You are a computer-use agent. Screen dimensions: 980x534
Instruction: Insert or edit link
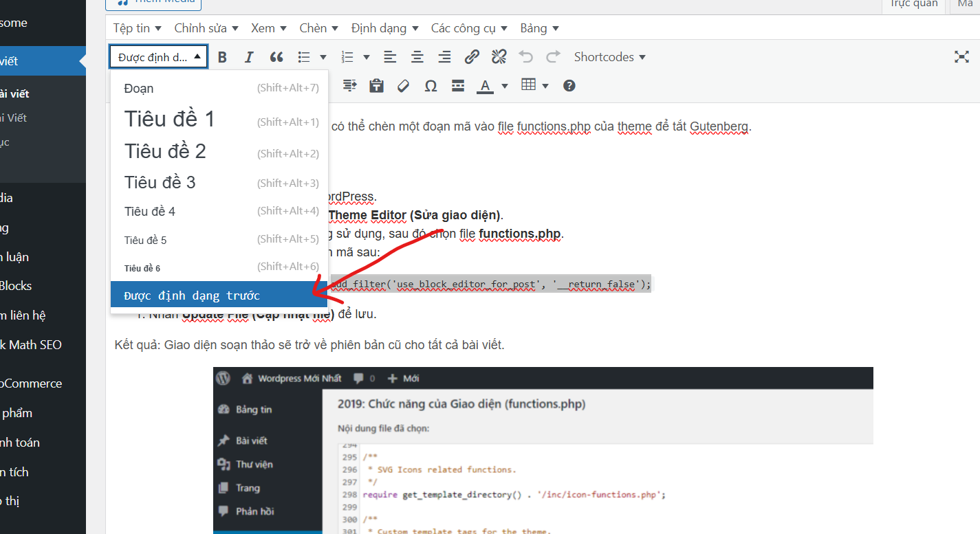tap(472, 57)
